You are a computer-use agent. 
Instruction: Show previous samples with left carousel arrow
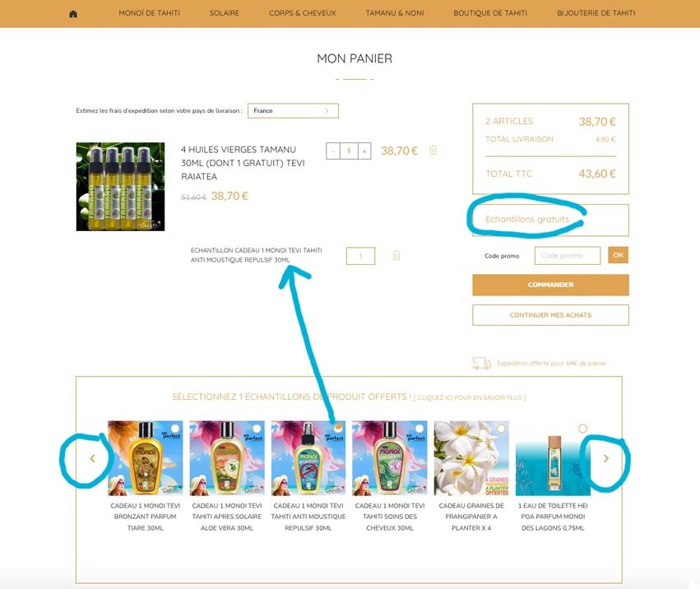click(92, 458)
